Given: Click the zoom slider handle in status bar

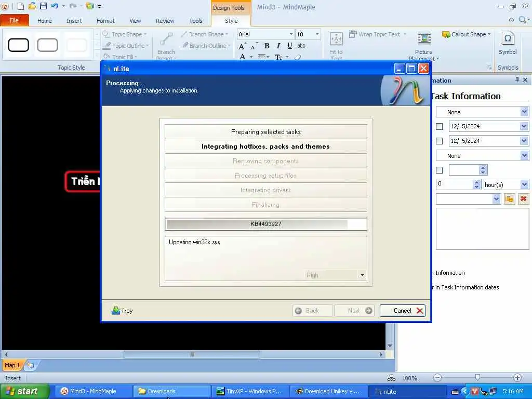Looking at the screenshot, I should pyautogui.click(x=478, y=377).
